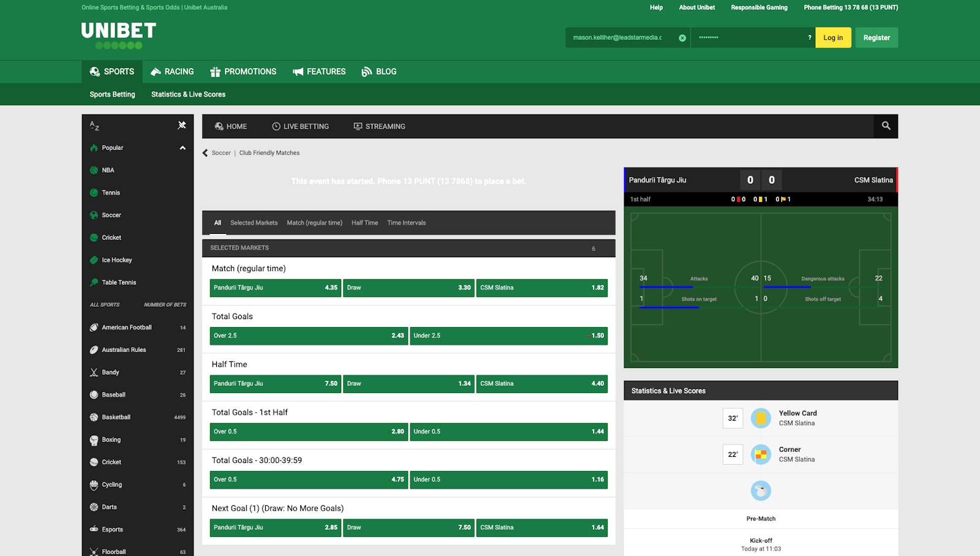Open the search magnifier on the events bar
Screen dimensions: 980x556
(x=886, y=126)
